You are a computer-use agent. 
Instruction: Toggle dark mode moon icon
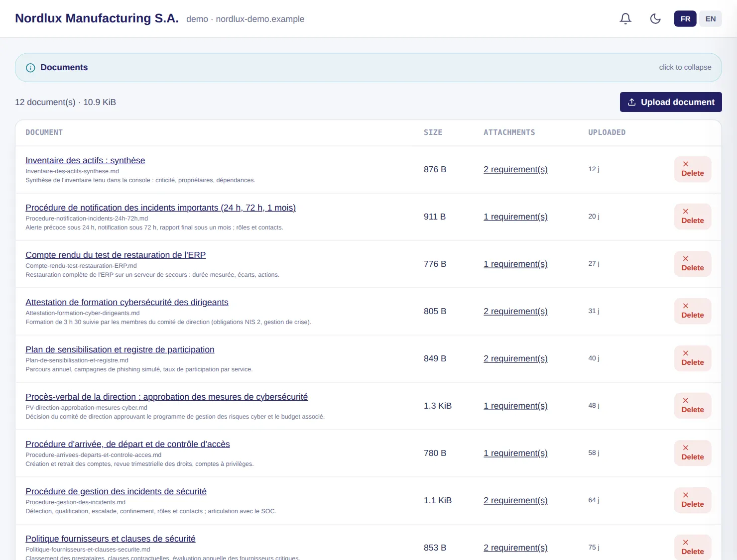click(655, 19)
